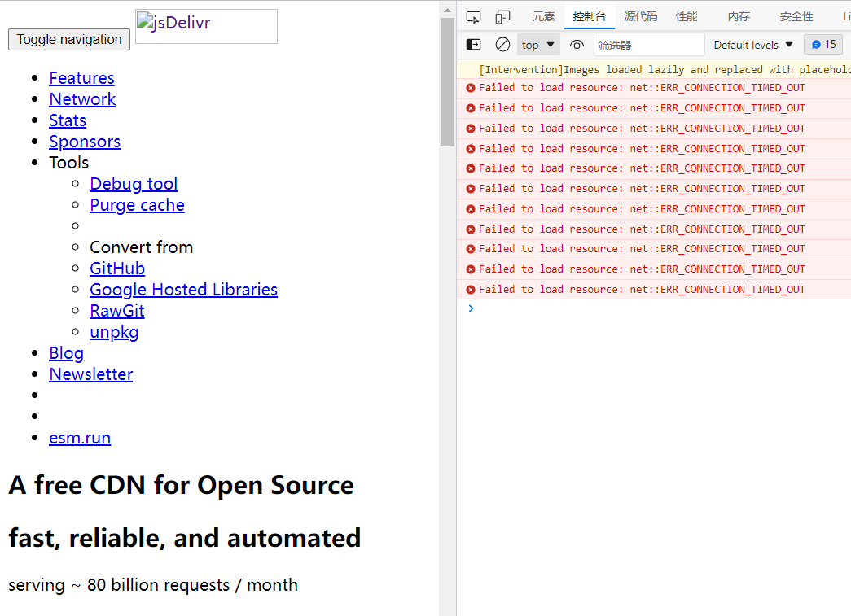Click the page's vertical scrollbar thumb
Image resolution: width=851 pixels, height=616 pixels.
tap(447, 82)
